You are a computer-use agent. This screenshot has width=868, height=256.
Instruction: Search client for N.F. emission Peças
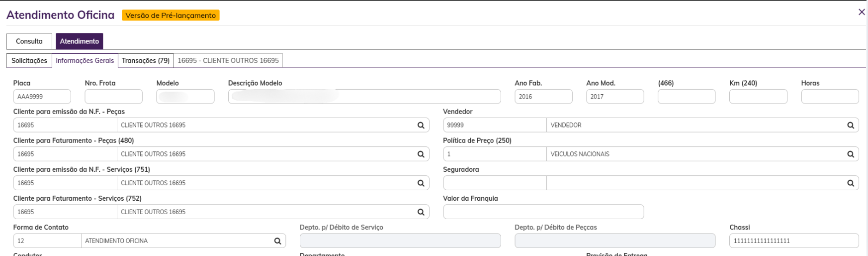click(x=421, y=126)
